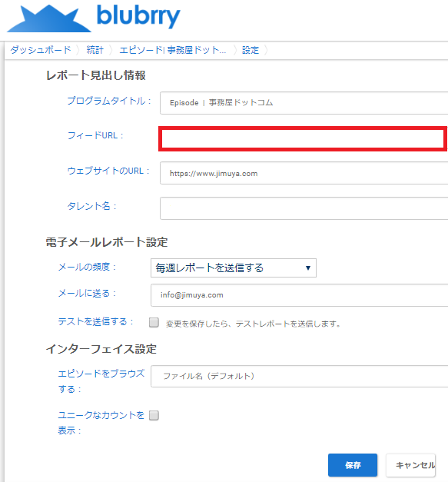Open the メールの頻度 dropdown
Viewport: 448px width, 482px height.
coord(233,268)
